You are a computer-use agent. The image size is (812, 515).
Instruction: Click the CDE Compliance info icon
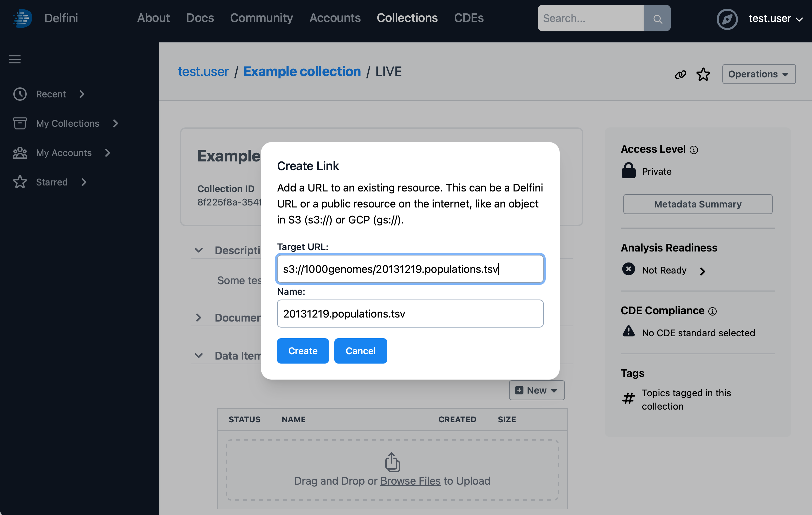pos(712,311)
